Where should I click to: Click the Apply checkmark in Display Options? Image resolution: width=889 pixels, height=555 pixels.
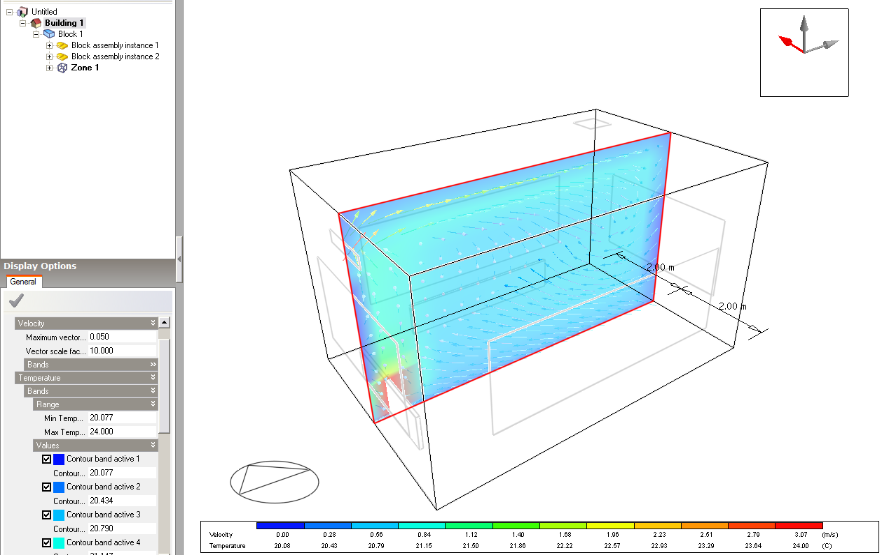(x=16, y=301)
